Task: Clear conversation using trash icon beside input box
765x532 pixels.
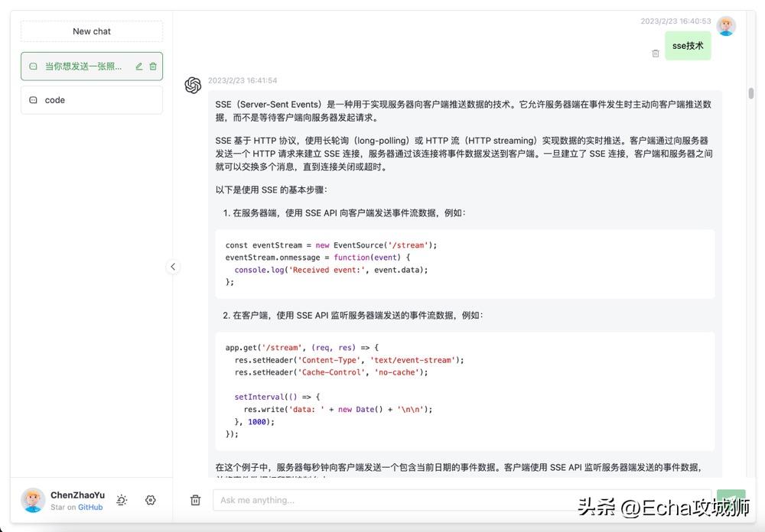Action: tap(195, 500)
